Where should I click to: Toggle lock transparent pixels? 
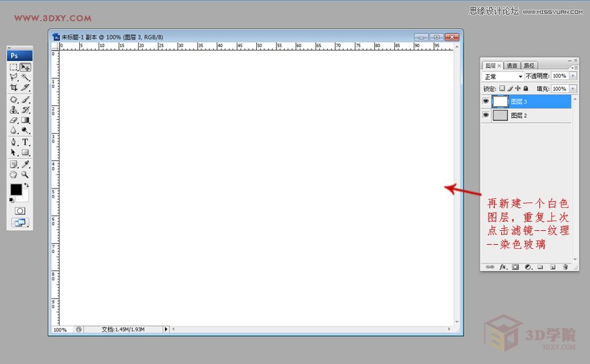point(502,88)
